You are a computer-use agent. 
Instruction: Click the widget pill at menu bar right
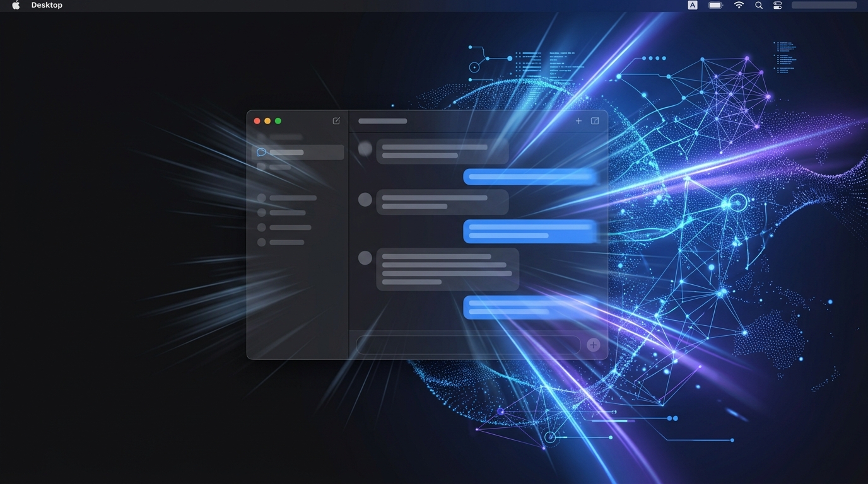click(824, 5)
